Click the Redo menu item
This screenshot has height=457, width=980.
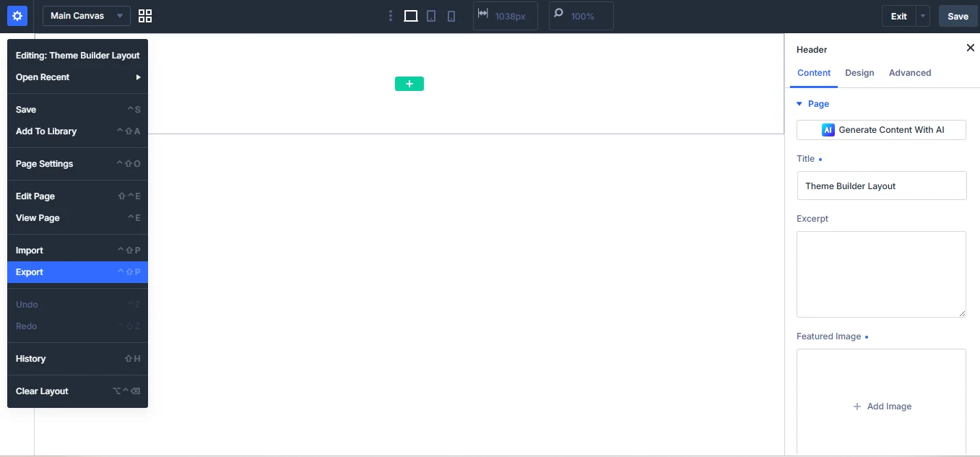click(77, 326)
